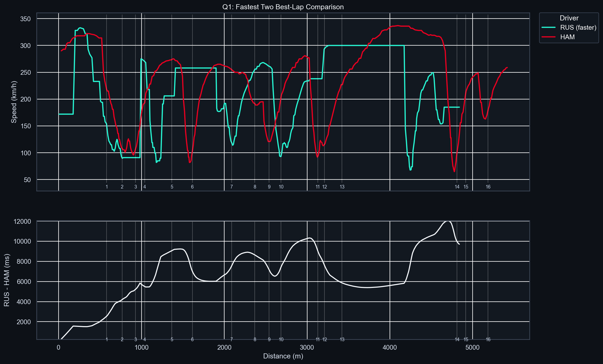
Task: Select the 1000 distance axis tick label
Action: [x=142, y=348]
